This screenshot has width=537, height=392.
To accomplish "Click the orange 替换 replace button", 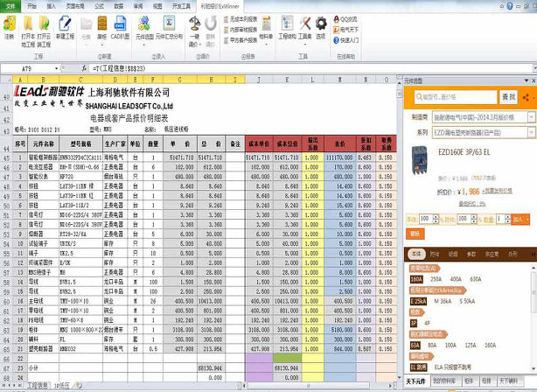I will tap(415, 234).
